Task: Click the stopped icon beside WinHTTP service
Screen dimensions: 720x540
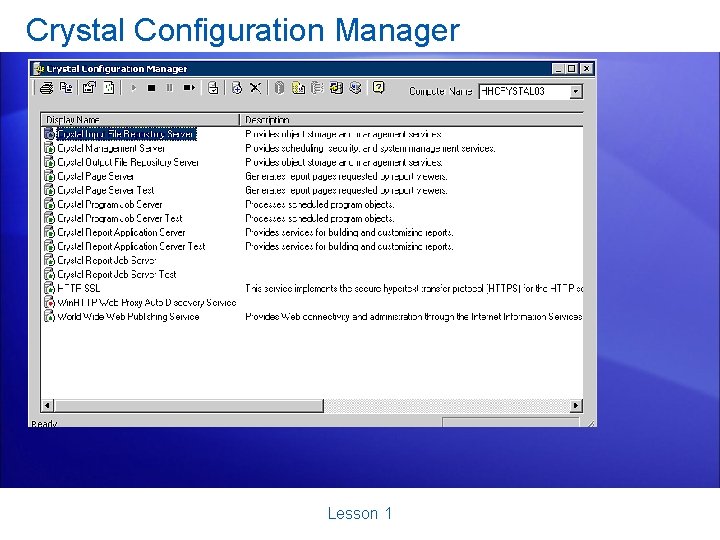Action: [x=50, y=303]
